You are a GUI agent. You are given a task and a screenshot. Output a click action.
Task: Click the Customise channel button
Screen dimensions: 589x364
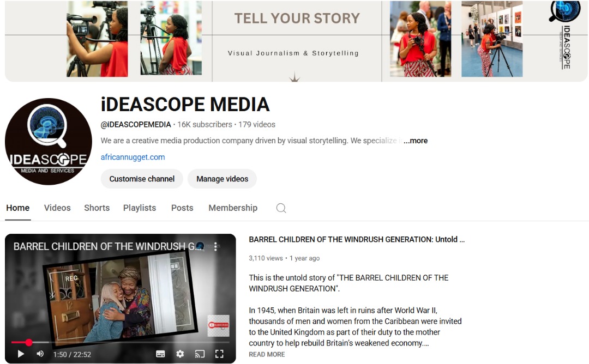142,179
